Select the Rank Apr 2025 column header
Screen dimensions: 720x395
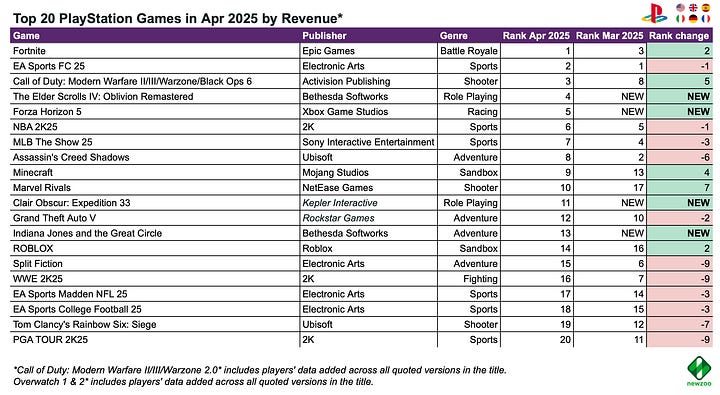pos(536,36)
